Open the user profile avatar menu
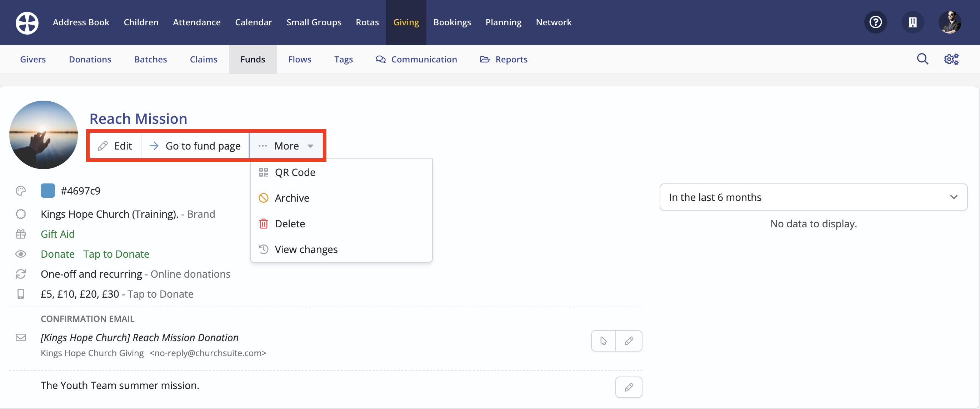This screenshot has height=409, width=980. click(x=950, y=22)
